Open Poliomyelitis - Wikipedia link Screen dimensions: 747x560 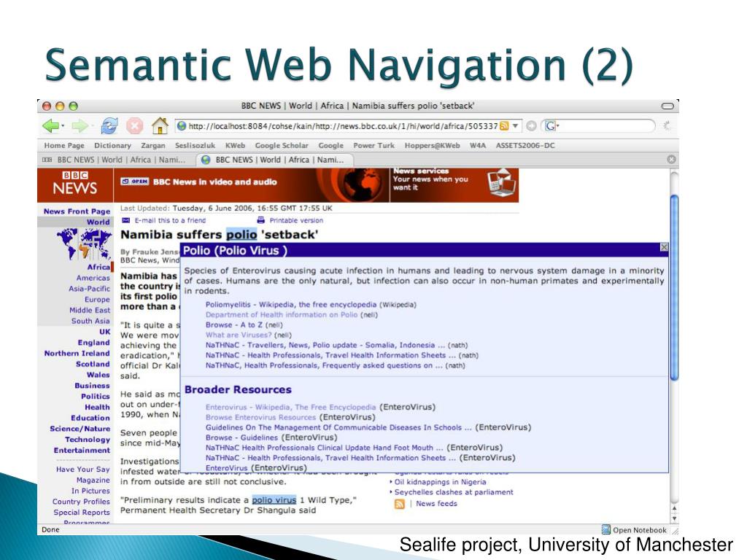(x=290, y=305)
